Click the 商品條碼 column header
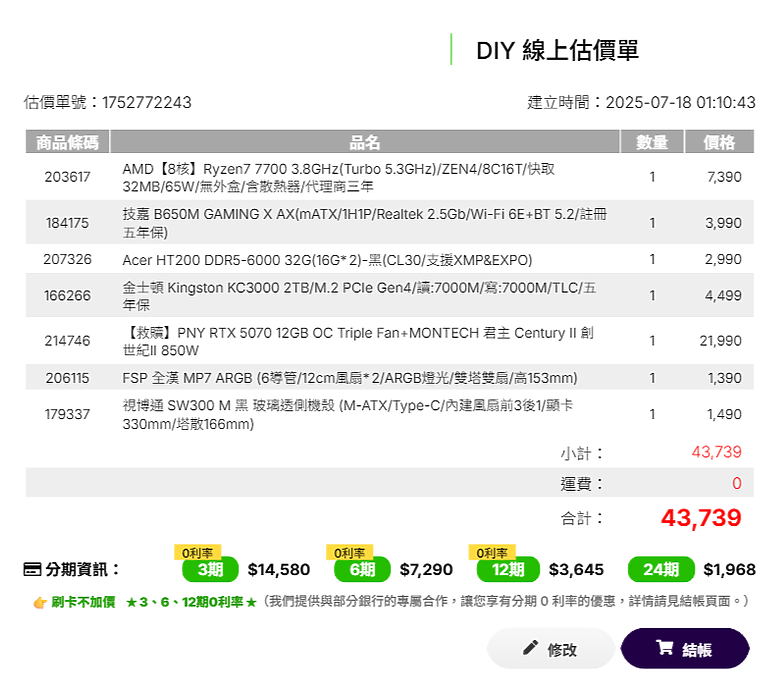Image resolution: width=780 pixels, height=692 pixels. 67,142
